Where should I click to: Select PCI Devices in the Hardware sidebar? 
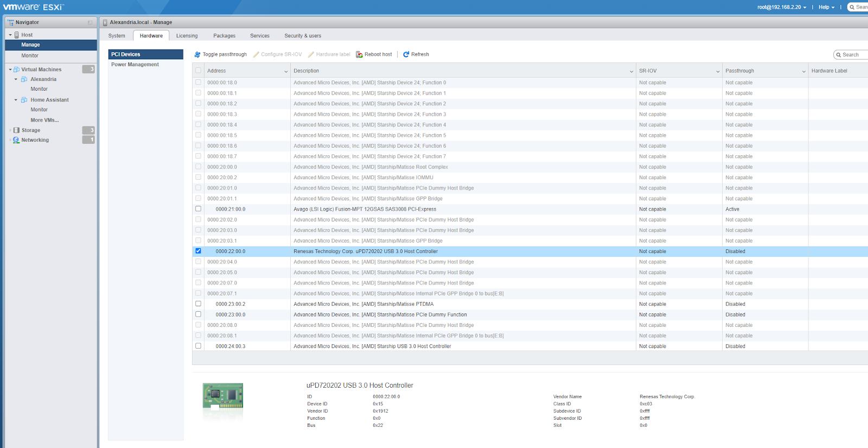point(146,54)
